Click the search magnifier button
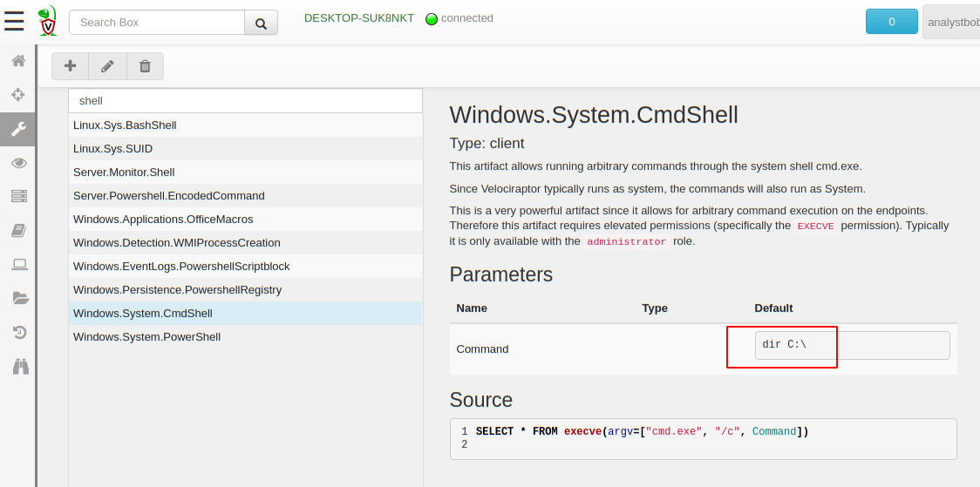The width and height of the screenshot is (980, 487). click(x=261, y=23)
